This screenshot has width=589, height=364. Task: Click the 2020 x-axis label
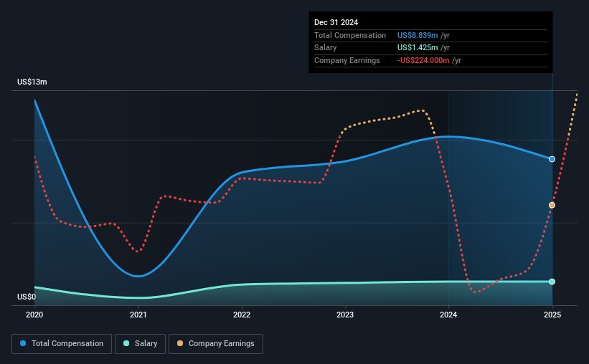point(34,315)
